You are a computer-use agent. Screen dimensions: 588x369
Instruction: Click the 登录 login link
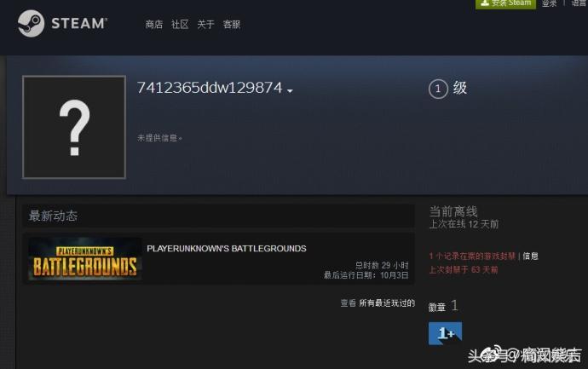550,3
